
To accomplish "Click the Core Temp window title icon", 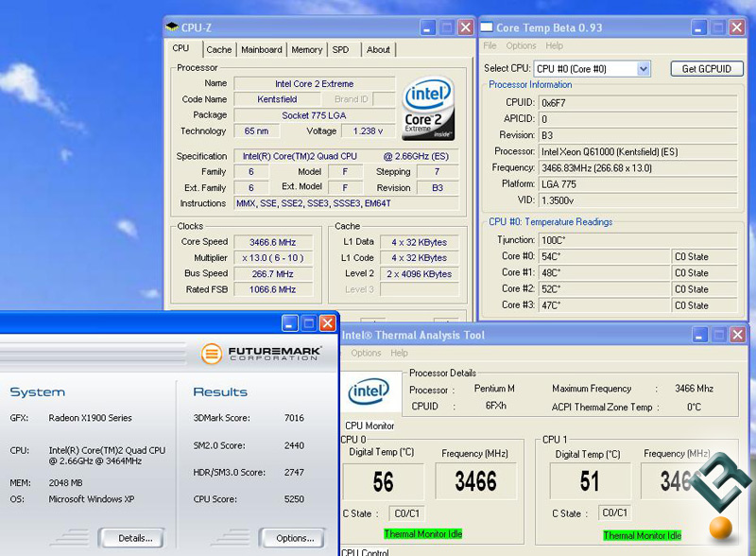I will coord(487,27).
